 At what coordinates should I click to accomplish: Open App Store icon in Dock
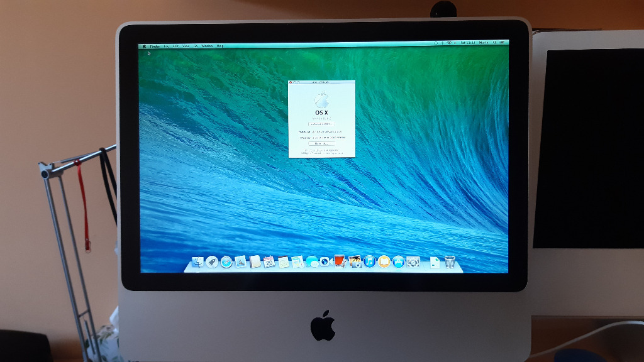(x=398, y=261)
